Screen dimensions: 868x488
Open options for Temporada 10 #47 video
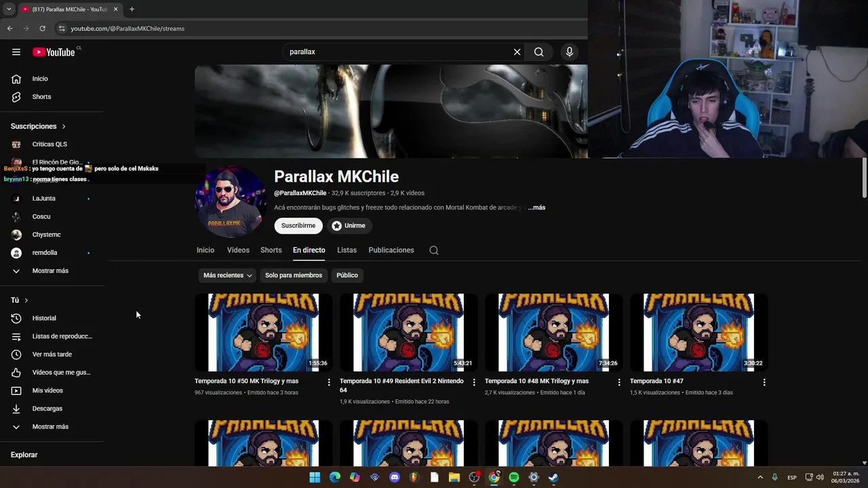pos(764,382)
